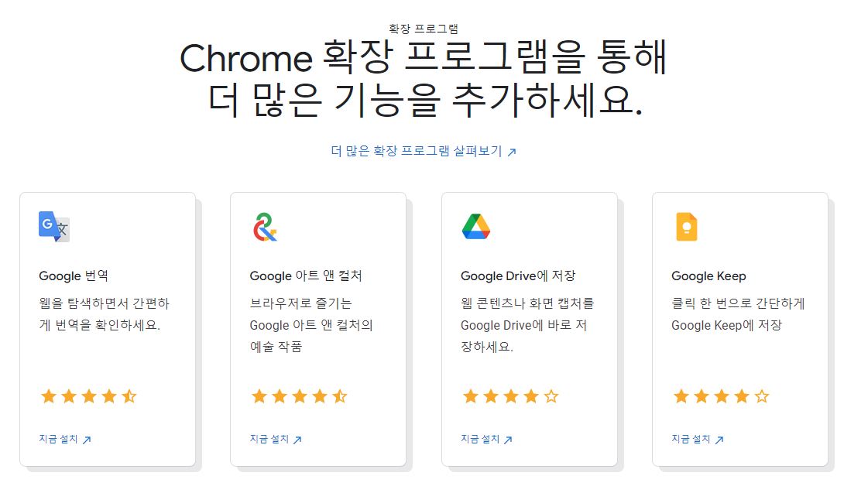868x486 pixels.
Task: Click the arrow icon next to 더 많은 확장 프로그램 살펴보기
Action: (x=512, y=152)
